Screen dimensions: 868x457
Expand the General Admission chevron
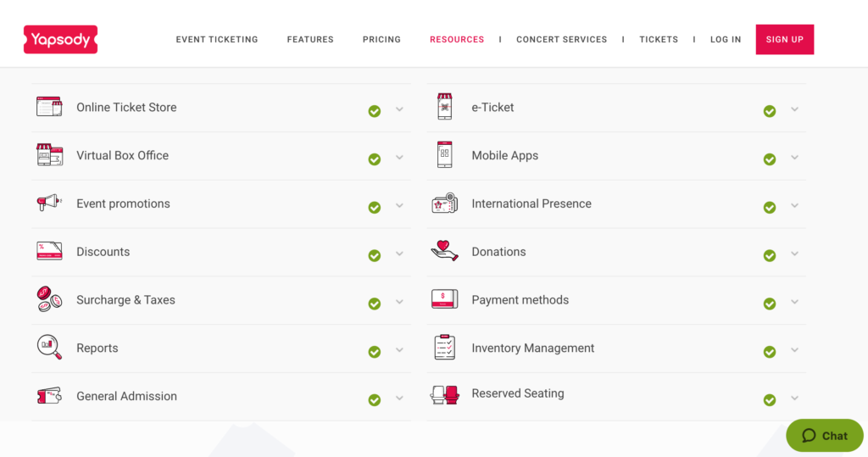[399, 398]
